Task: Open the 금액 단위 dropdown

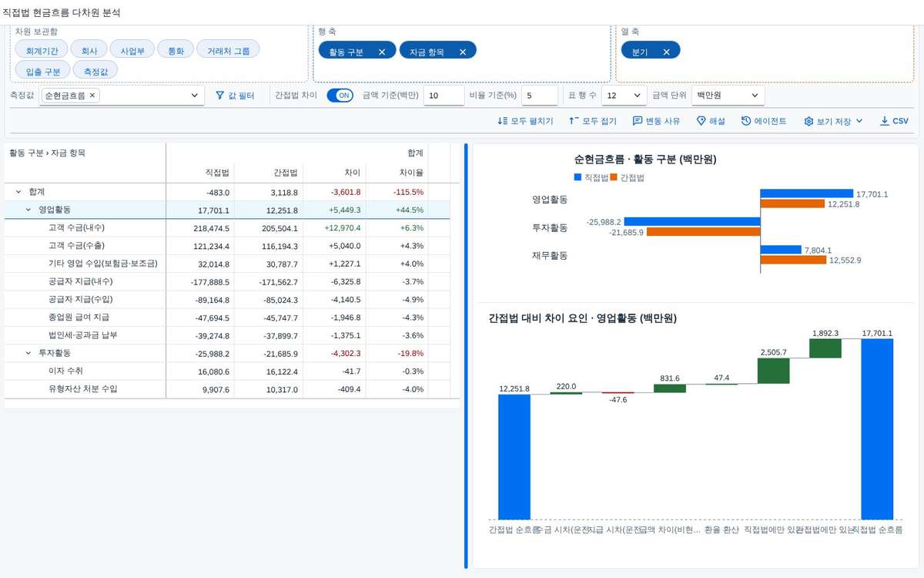Action: click(x=755, y=96)
